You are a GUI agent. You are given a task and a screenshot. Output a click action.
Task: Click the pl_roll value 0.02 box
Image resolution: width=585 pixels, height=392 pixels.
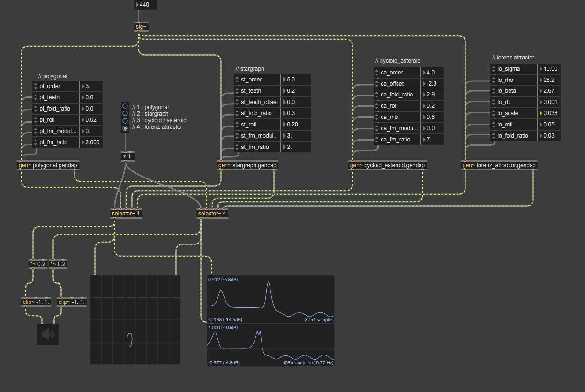90,120
